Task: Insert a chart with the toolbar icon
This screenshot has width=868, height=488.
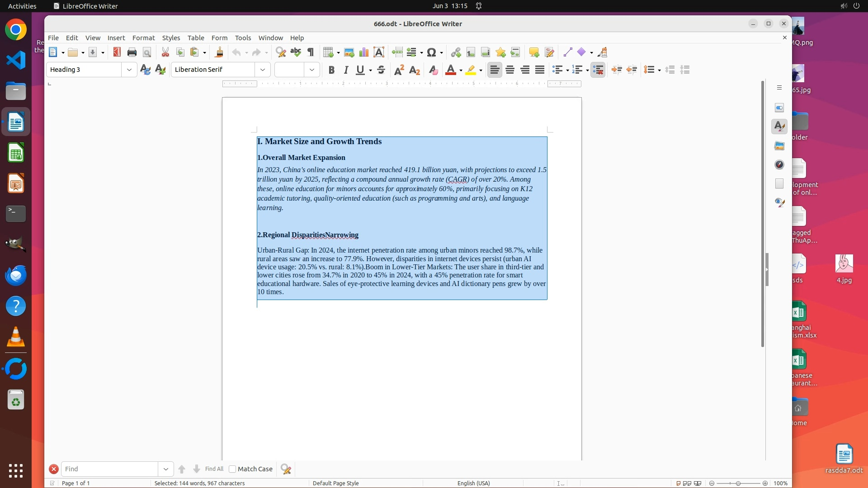Action: click(x=364, y=52)
